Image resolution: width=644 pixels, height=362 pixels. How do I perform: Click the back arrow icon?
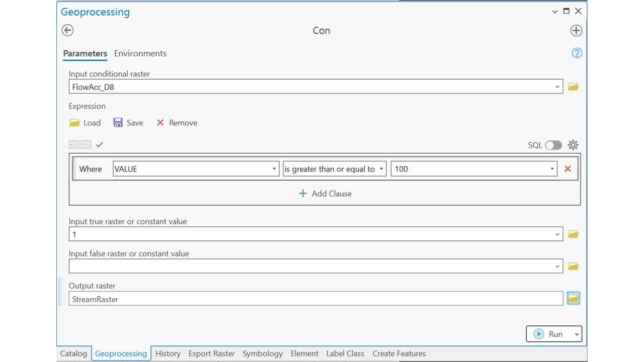tap(67, 30)
